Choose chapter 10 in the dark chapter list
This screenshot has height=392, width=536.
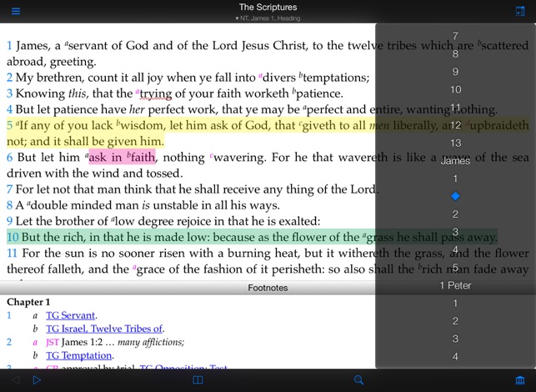click(456, 89)
